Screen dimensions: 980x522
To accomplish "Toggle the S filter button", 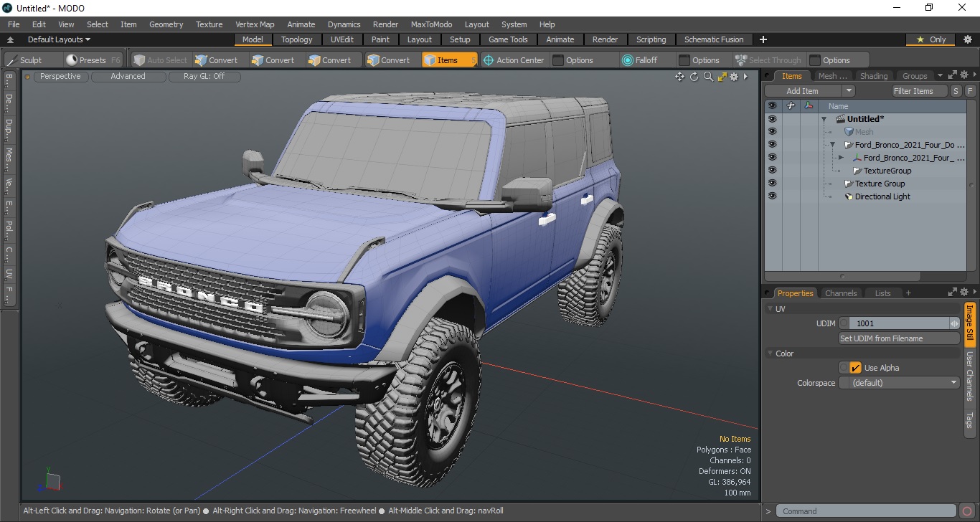I will click(956, 91).
